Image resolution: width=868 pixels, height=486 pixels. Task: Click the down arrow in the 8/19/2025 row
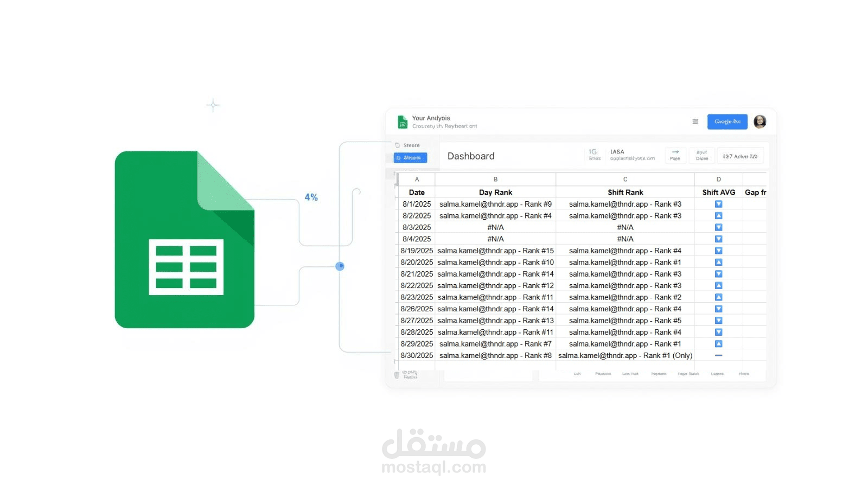tap(718, 251)
